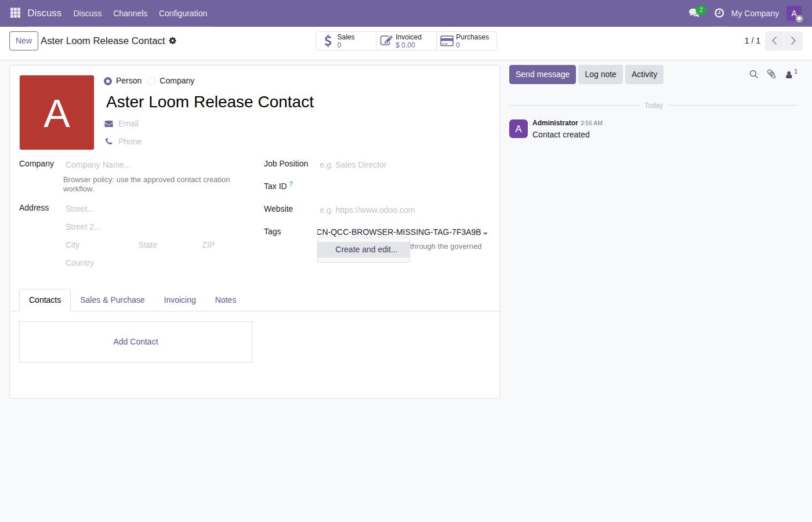Create a New contact record
The width and height of the screenshot is (812, 522).
(x=24, y=41)
